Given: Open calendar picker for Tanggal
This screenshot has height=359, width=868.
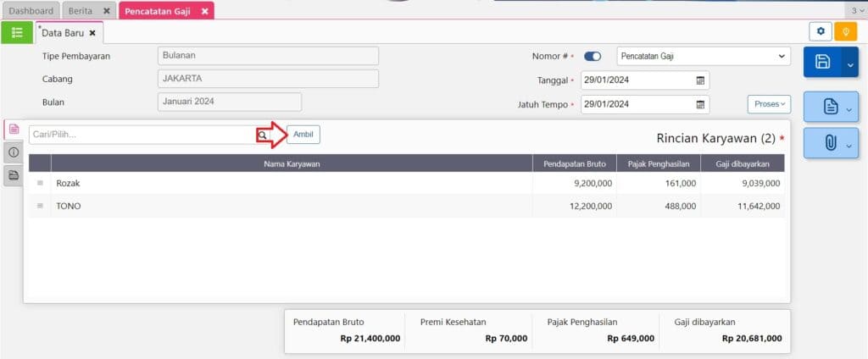Looking at the screenshot, I should click(700, 80).
